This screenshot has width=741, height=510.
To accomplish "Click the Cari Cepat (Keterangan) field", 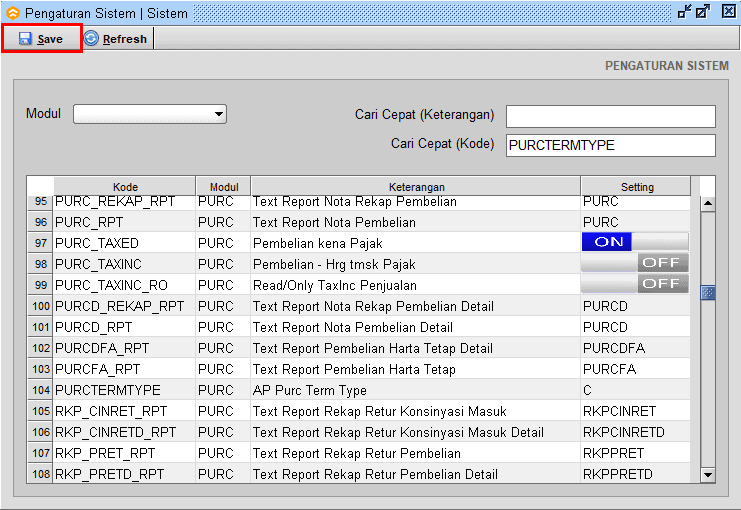I will click(x=611, y=116).
